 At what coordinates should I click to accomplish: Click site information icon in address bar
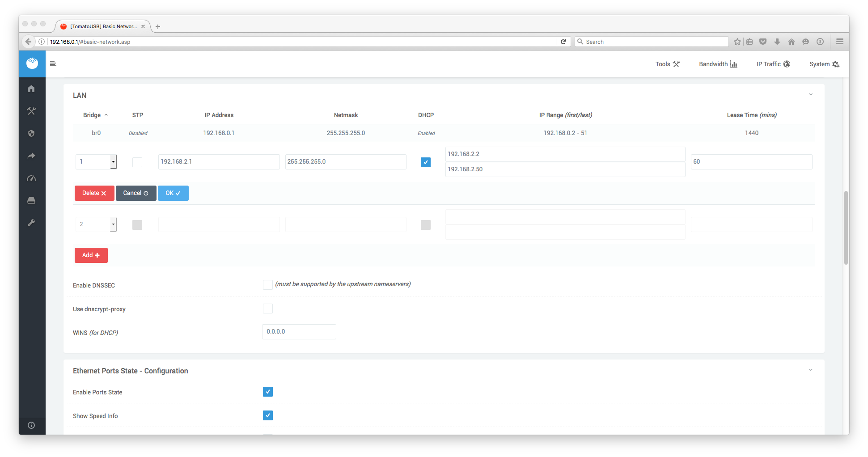(42, 42)
